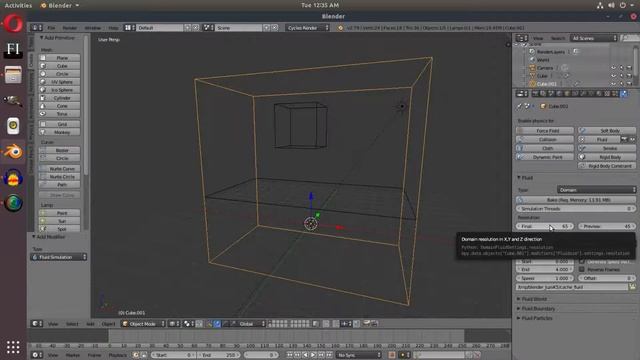Add a UV Sphere mesh
This screenshot has width=640, height=360.
click(x=60, y=82)
